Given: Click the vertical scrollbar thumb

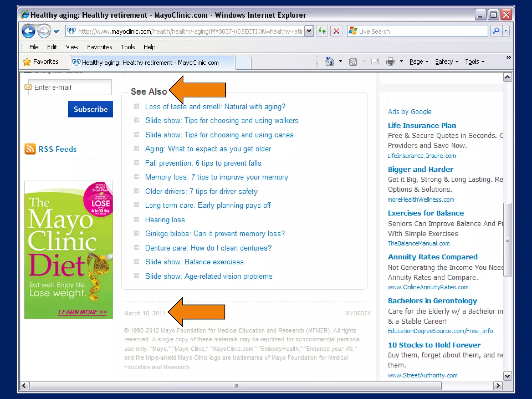Looking at the screenshot, I should pos(507,240).
